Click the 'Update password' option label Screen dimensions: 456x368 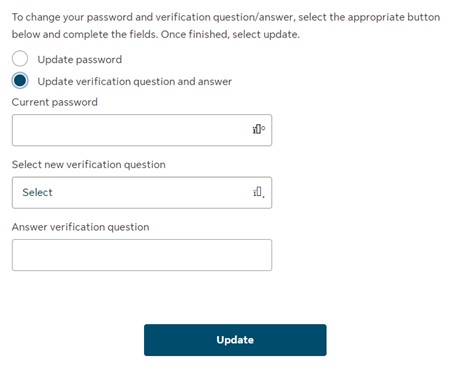click(80, 60)
